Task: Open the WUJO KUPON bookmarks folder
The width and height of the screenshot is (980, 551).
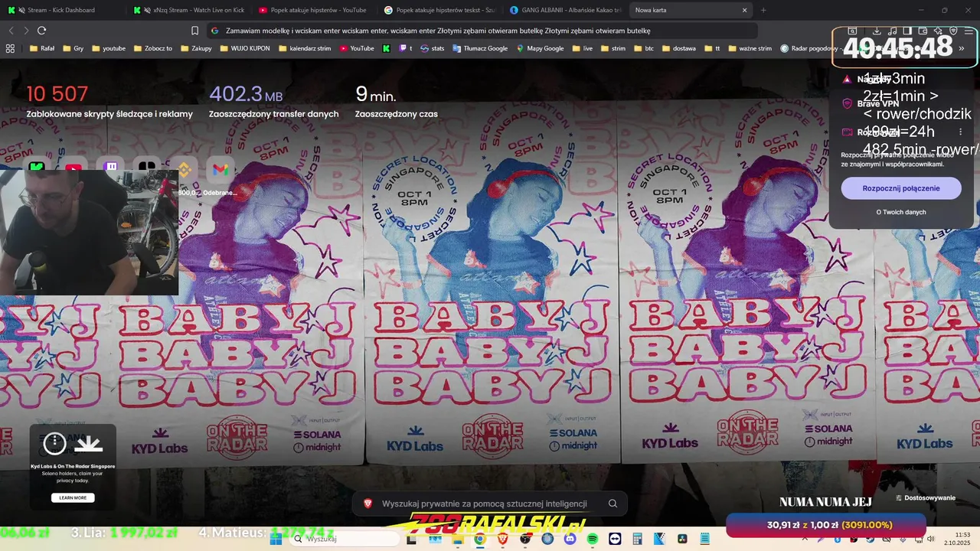Action: tap(246, 48)
